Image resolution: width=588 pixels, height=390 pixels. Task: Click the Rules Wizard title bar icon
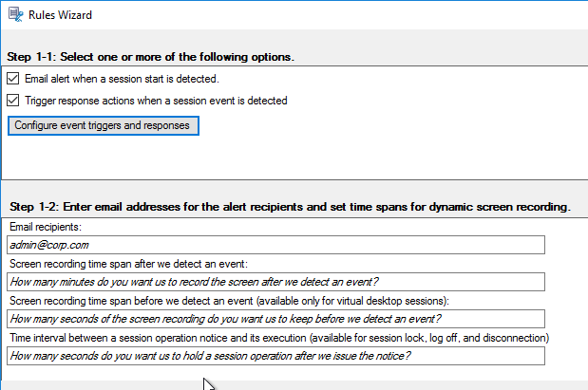click(x=16, y=14)
